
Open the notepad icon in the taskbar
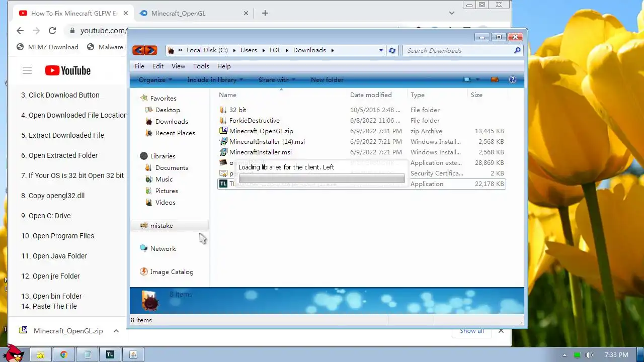87,354
